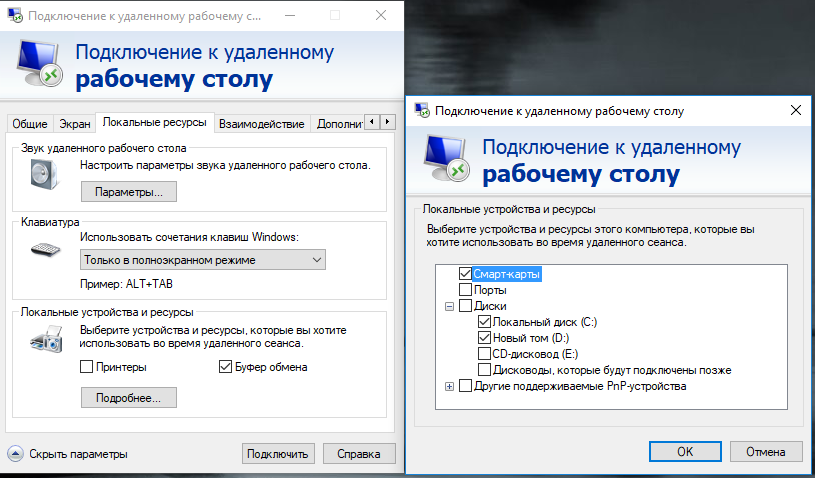Click Скрыть параметры link text
Screen dimensions: 815x478
(78, 454)
